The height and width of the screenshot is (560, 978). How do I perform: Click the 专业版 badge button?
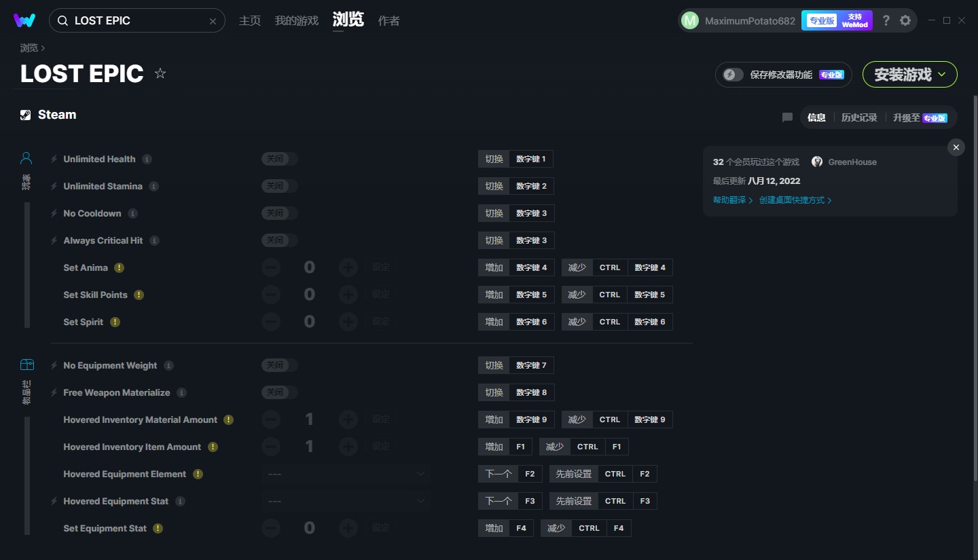pyautogui.click(x=822, y=20)
